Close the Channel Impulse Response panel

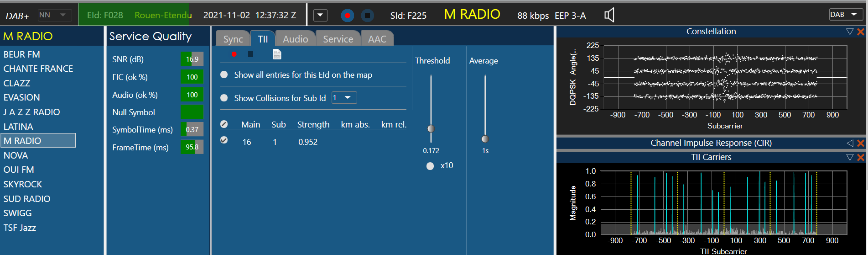861,143
